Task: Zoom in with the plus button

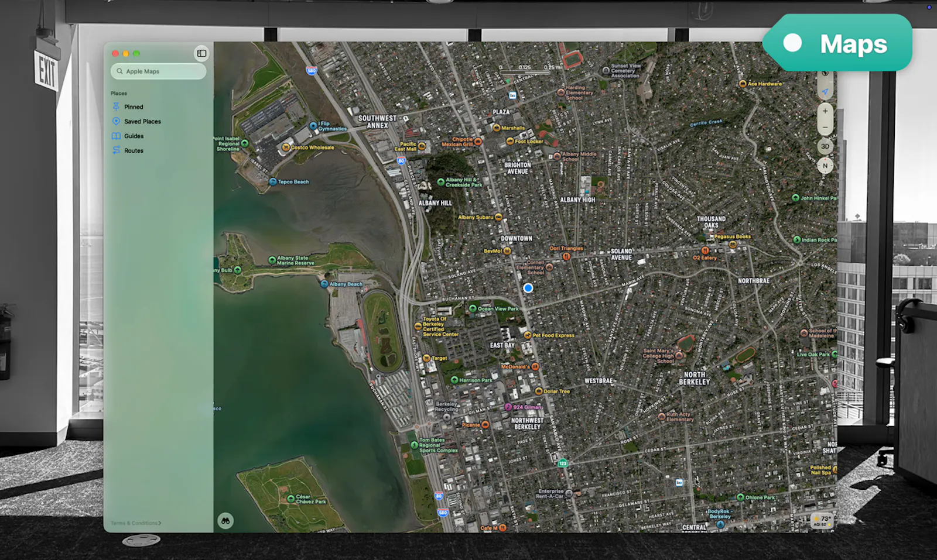Action: tap(825, 111)
